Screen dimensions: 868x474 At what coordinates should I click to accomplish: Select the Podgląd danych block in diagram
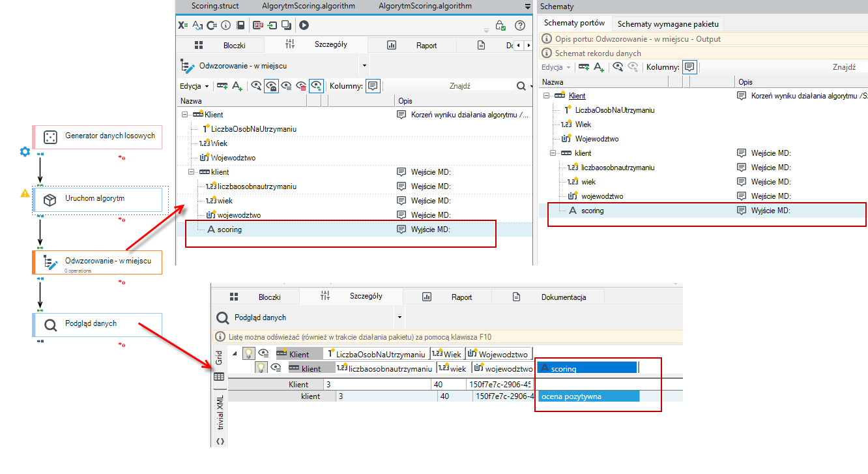click(x=97, y=324)
